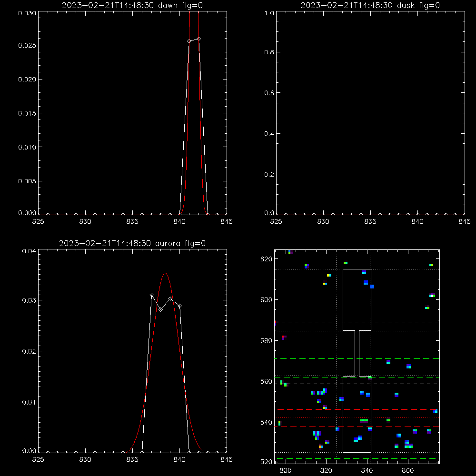Select the 0.005 y-axis label on dawn plot

point(27,181)
